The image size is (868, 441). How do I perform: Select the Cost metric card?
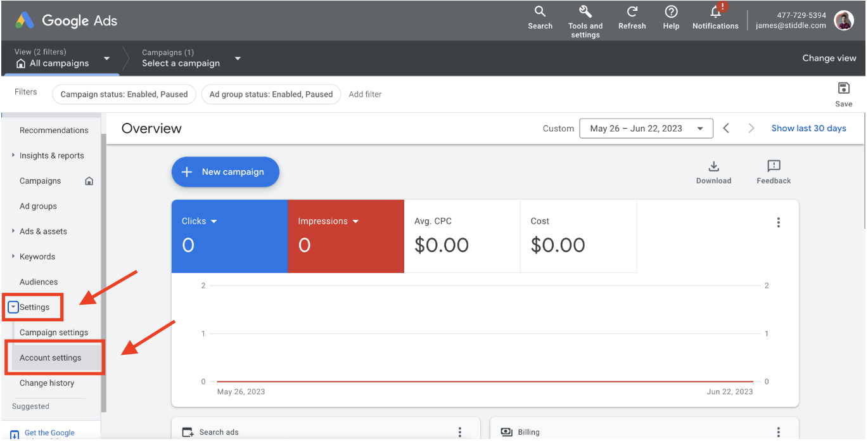click(x=578, y=236)
